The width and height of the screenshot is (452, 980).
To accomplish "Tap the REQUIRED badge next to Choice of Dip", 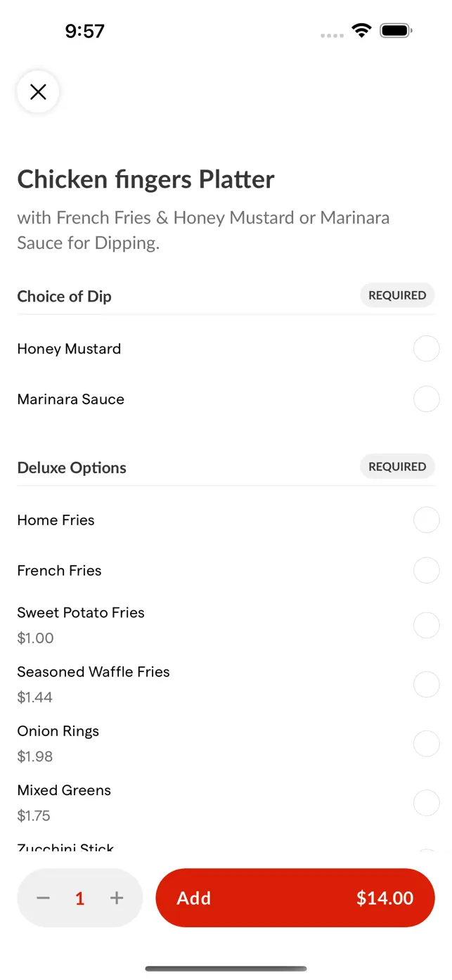I will tap(397, 295).
